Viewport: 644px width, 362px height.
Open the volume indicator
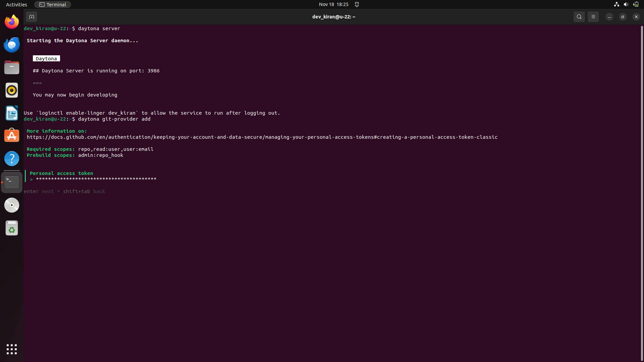pos(626,4)
